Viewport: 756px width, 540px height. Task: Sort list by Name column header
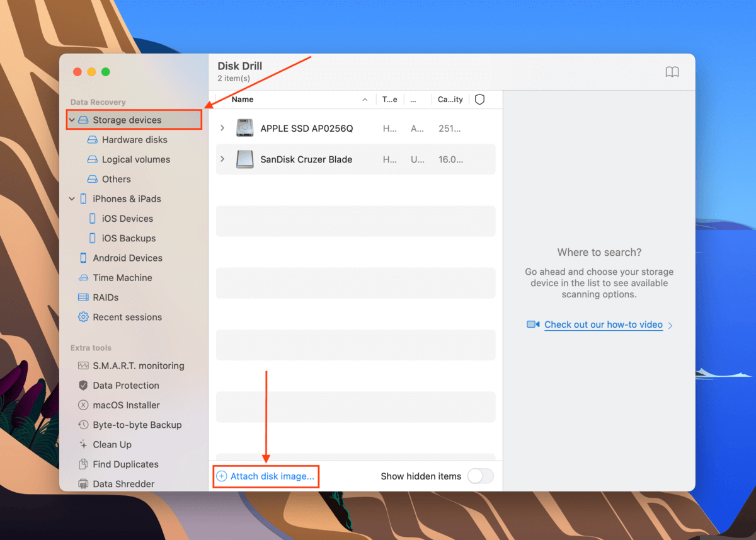(x=243, y=100)
